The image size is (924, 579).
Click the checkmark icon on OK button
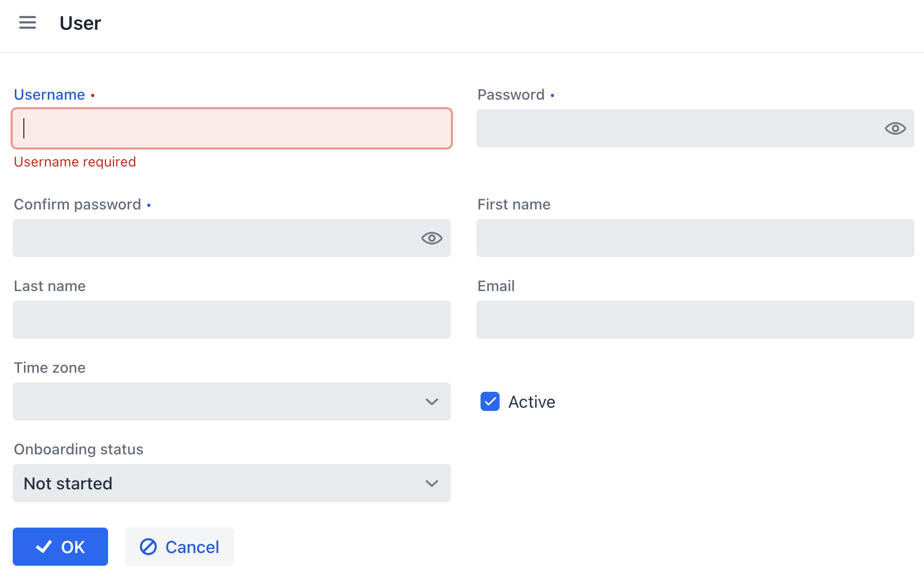pyautogui.click(x=44, y=547)
